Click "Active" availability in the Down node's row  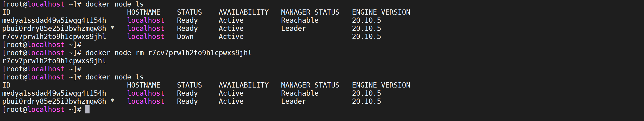click(231, 37)
